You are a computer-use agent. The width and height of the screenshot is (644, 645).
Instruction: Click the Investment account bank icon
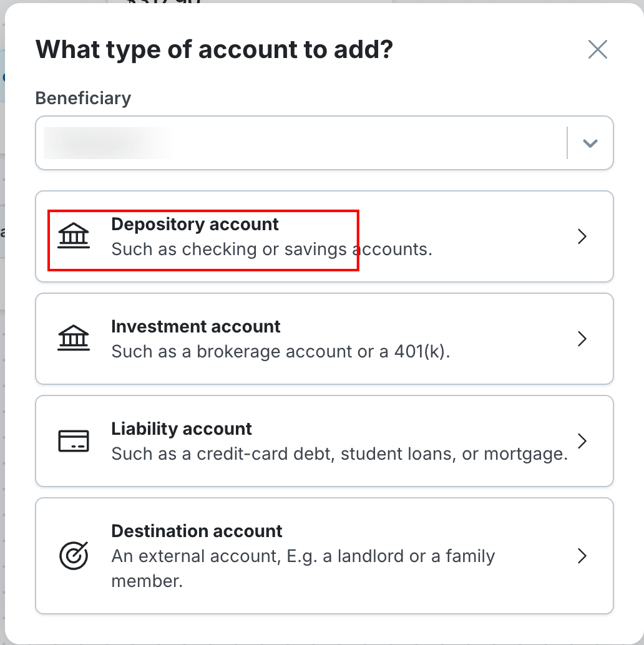(x=74, y=339)
